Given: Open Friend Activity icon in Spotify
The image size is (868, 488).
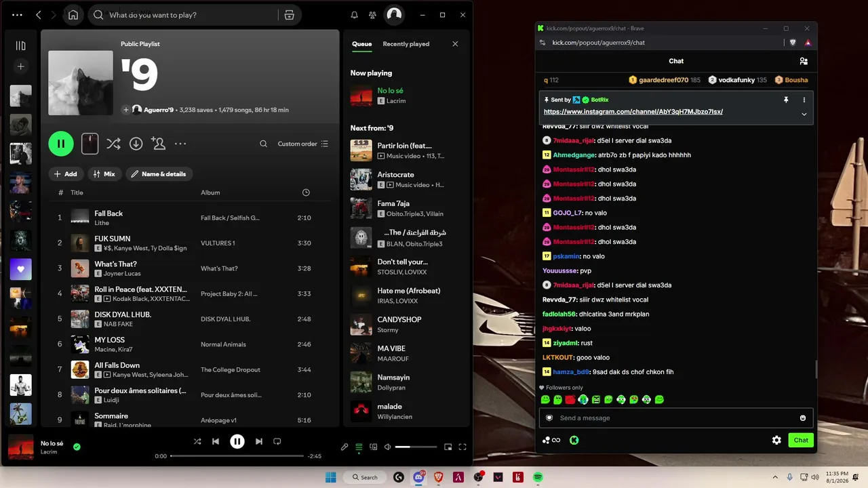Looking at the screenshot, I should coord(372,15).
